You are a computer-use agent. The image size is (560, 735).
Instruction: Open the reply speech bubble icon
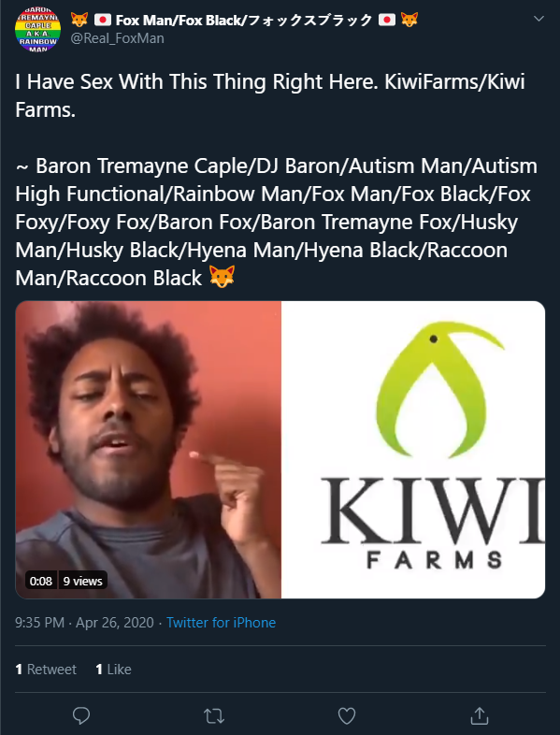point(81,715)
